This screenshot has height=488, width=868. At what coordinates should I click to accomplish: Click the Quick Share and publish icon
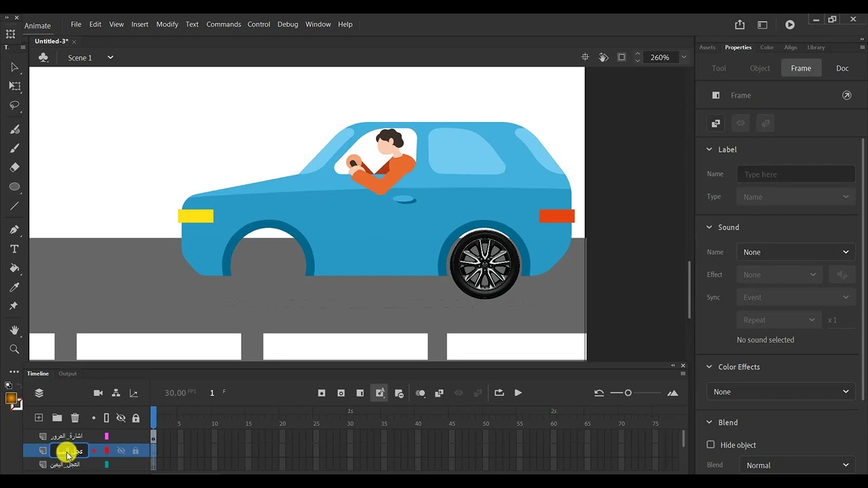(x=740, y=24)
